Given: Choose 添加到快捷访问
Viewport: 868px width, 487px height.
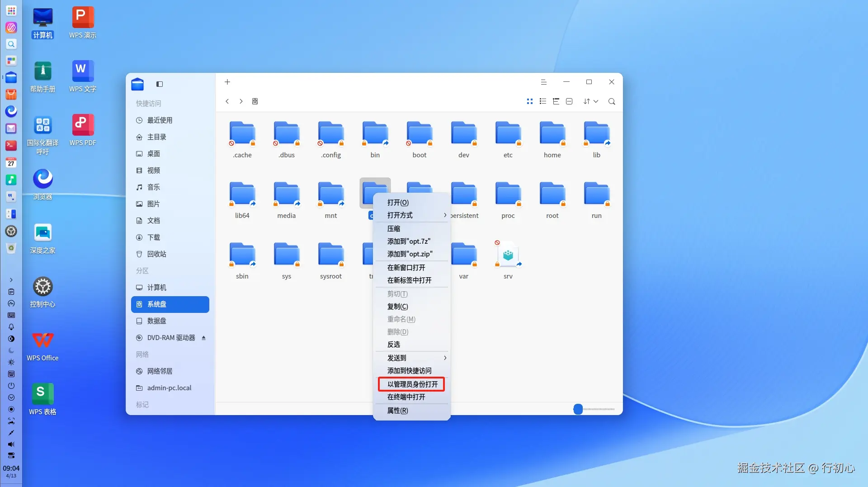Looking at the screenshot, I should coord(412,371).
